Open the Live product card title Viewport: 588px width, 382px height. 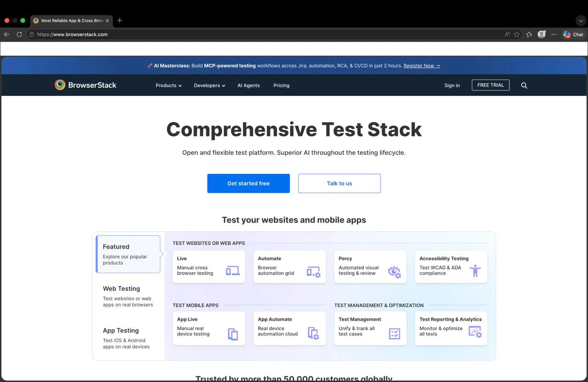click(x=182, y=258)
